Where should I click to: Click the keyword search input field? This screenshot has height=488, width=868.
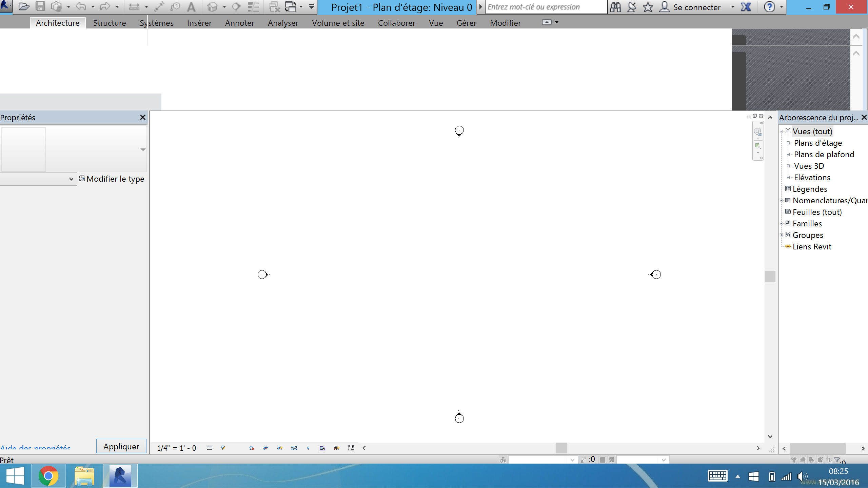click(x=546, y=7)
